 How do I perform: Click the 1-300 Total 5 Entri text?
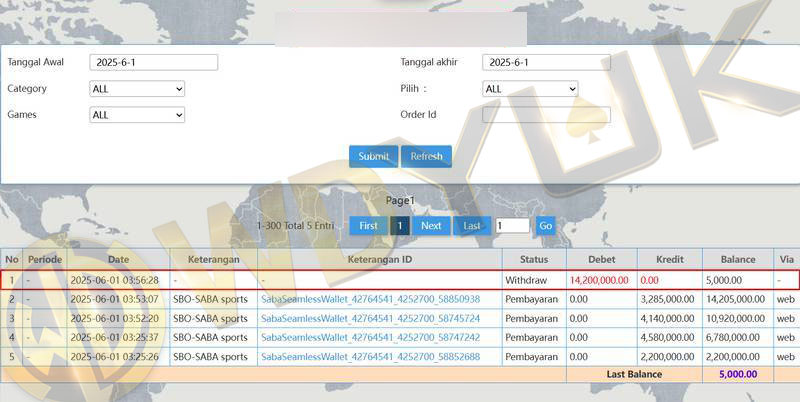tap(295, 225)
